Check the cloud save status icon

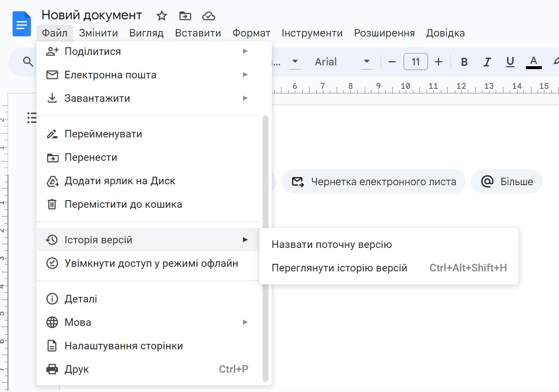209,16
